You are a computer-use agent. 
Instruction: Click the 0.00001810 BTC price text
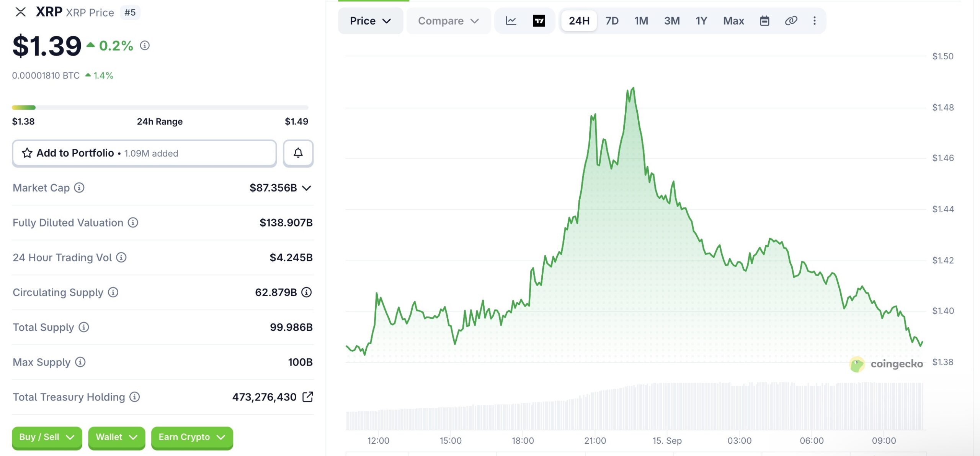click(46, 75)
